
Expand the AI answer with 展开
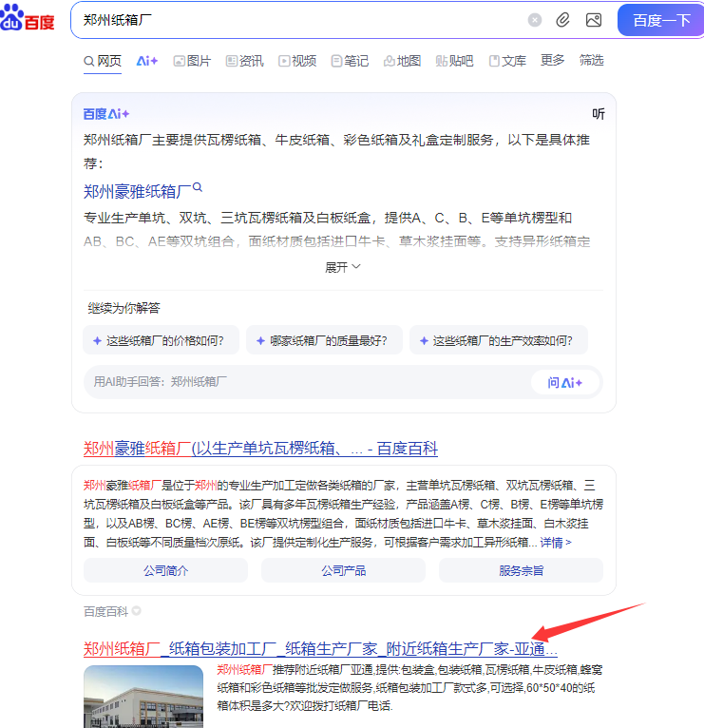click(x=342, y=267)
